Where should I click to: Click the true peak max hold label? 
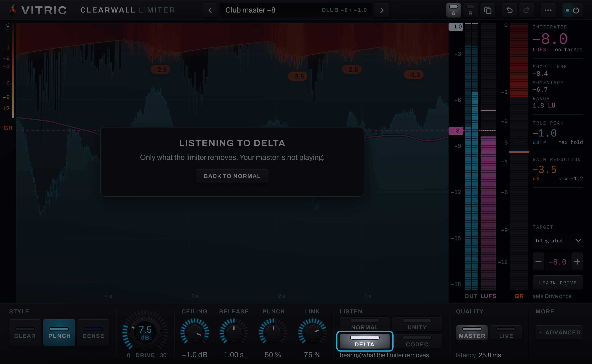click(571, 142)
